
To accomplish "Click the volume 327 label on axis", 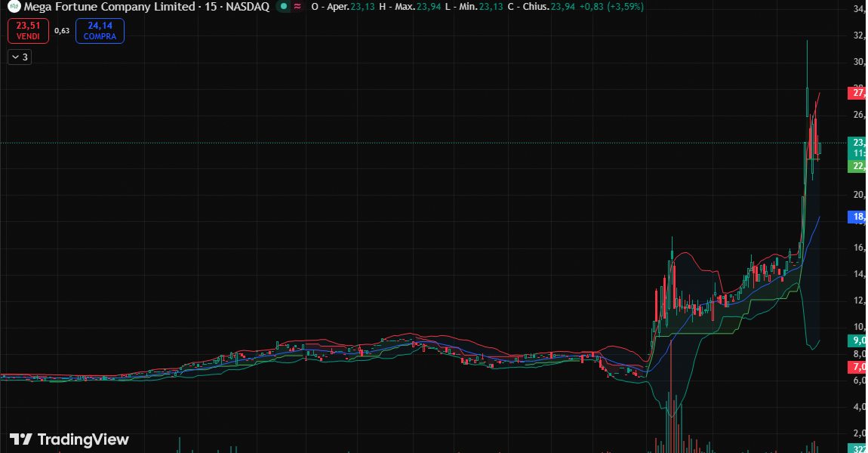I will coord(857,448).
